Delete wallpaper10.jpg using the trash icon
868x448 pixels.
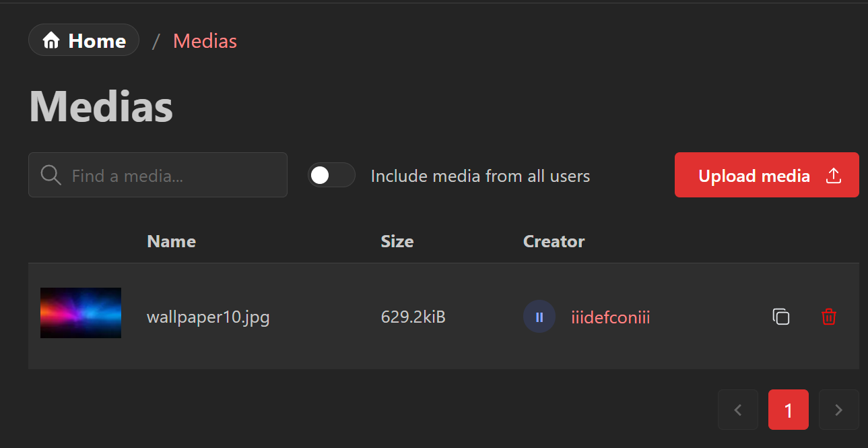[829, 317]
